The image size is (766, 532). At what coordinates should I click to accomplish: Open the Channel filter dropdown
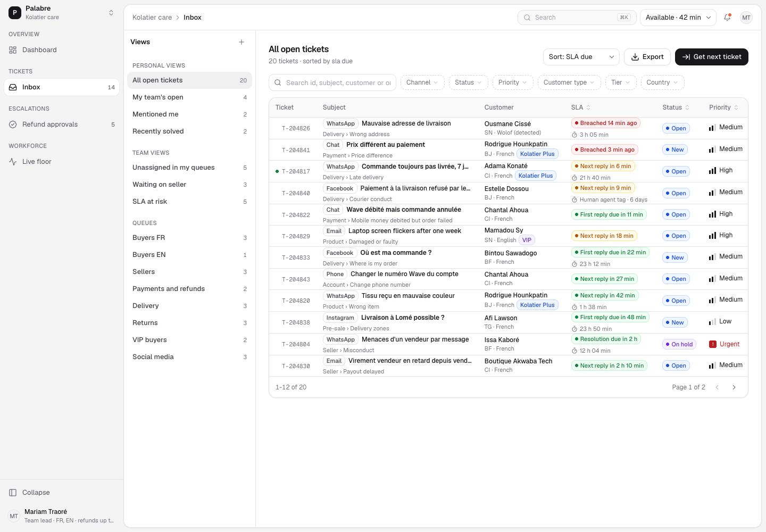[422, 82]
